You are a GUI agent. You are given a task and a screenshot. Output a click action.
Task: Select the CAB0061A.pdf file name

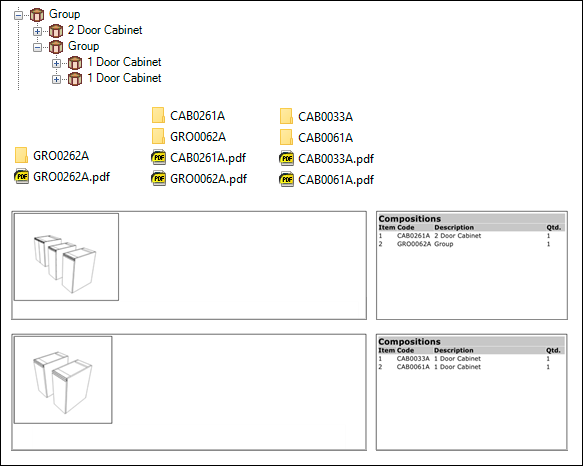point(336,180)
